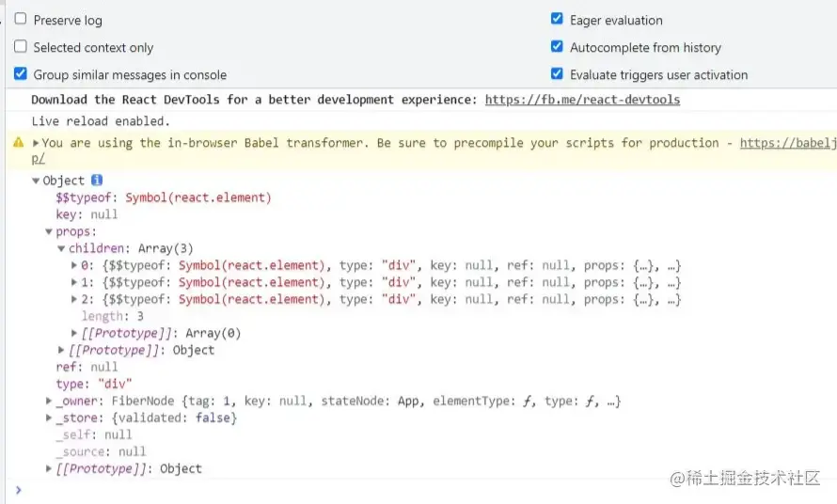Turn off Evaluate triggers user activation
The width and height of the screenshot is (837, 504).
coord(557,73)
